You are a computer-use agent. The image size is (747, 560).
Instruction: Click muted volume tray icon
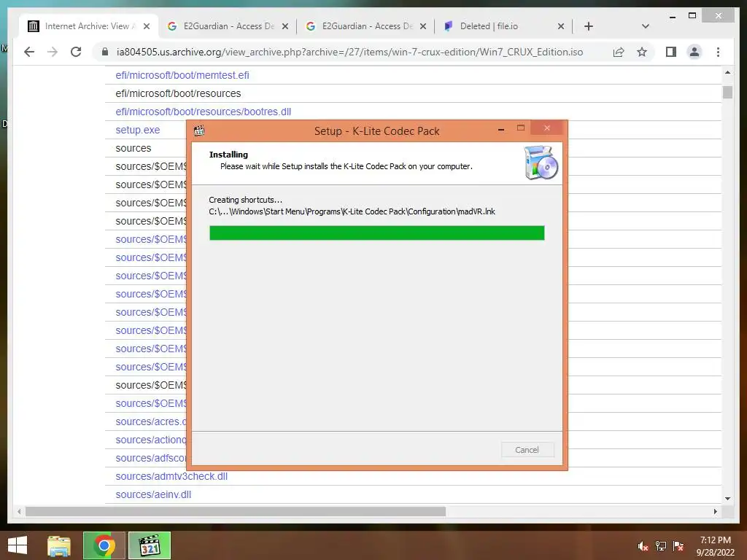[x=643, y=546]
